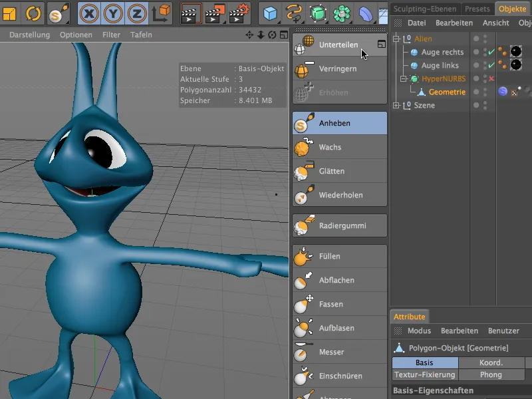The width and height of the screenshot is (532, 399).
Task: Open the Attribute tab
Action: coord(409,317)
